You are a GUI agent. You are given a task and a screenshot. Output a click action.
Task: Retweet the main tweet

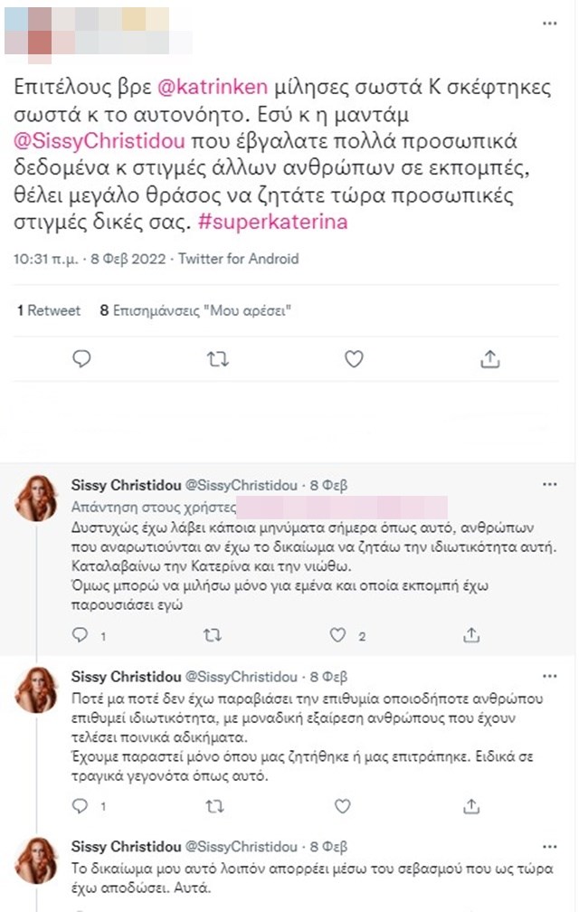point(217,358)
